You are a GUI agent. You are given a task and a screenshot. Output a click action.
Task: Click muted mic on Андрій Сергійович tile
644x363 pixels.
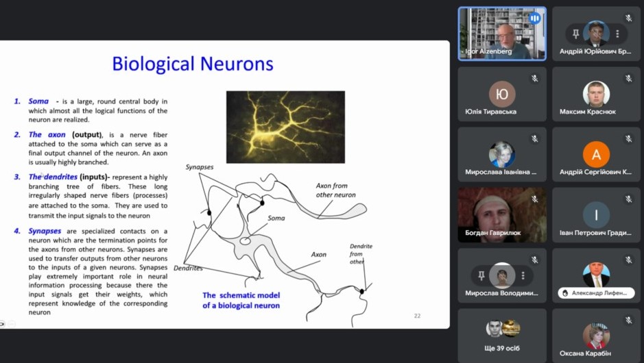point(628,139)
